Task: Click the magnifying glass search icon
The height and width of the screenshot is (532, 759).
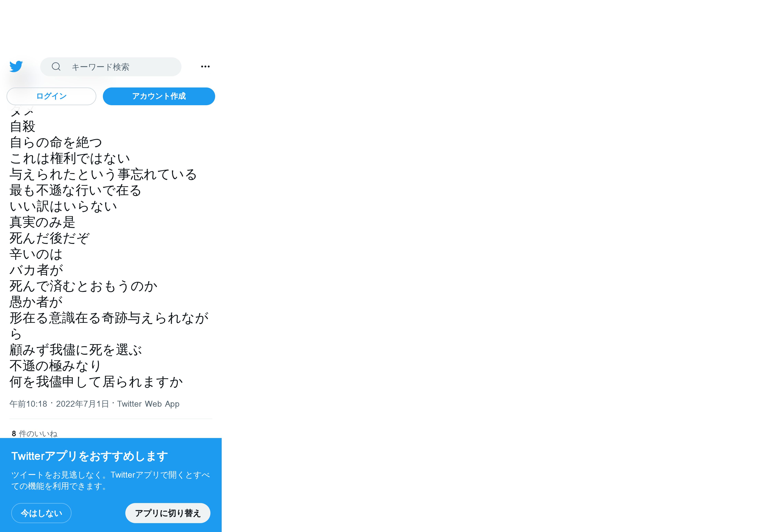Action: coord(56,66)
